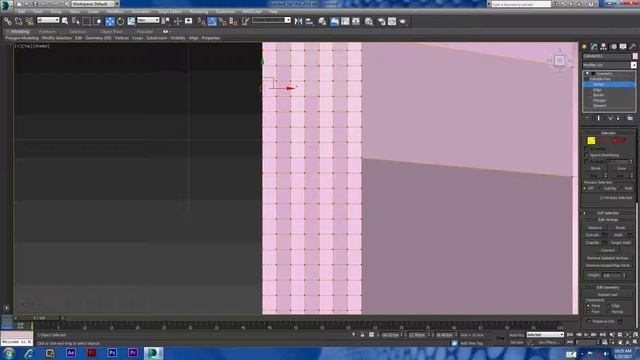This screenshot has width=640, height=360.
Task: Toggle the Ignore Backfacing checkbox
Action: pyautogui.click(x=587, y=155)
